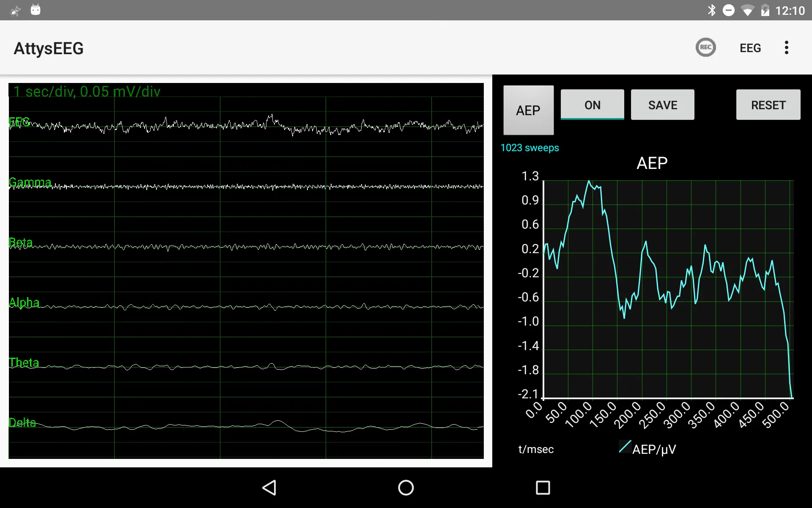The width and height of the screenshot is (812, 508).
Task: Click Delta frequency band channel
Action: click(x=22, y=422)
